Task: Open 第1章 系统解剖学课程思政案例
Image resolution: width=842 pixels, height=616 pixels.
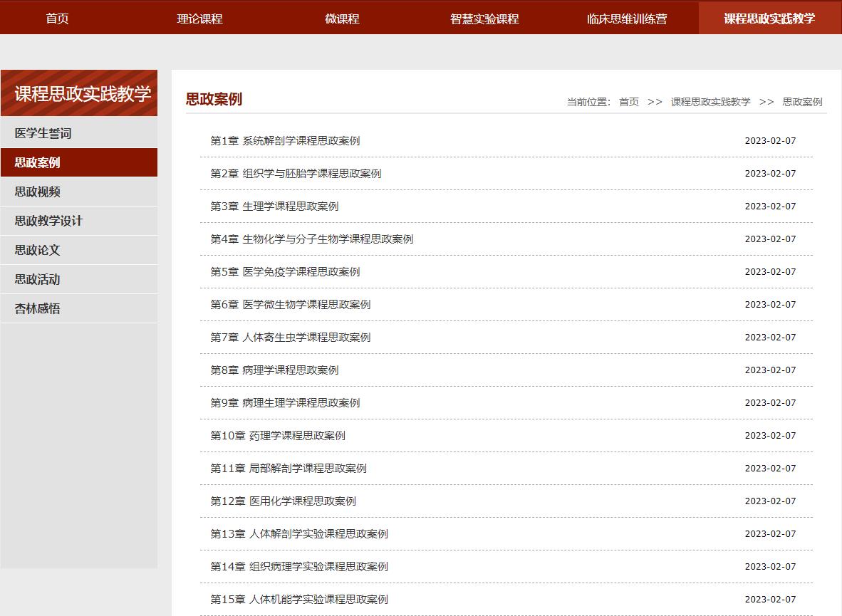Action: click(285, 141)
